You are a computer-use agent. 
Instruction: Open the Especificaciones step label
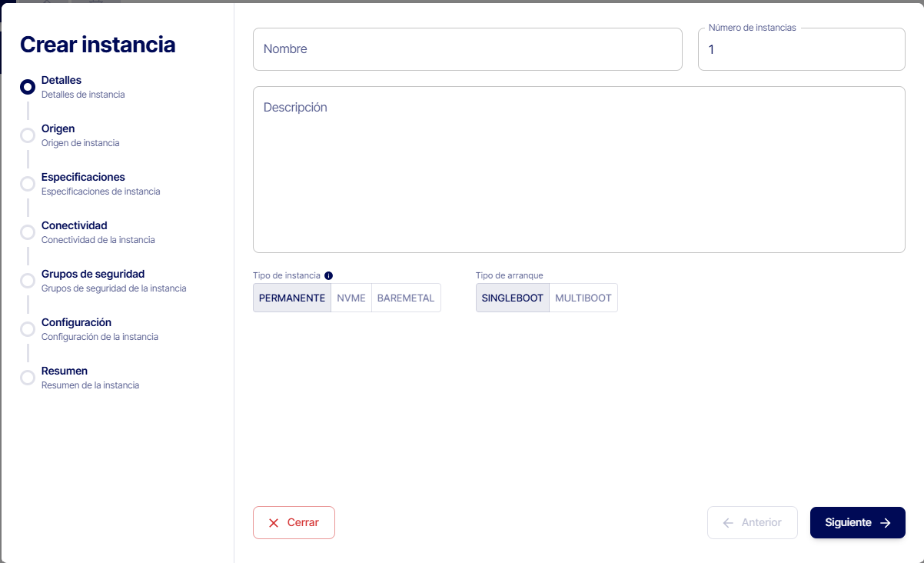83,177
